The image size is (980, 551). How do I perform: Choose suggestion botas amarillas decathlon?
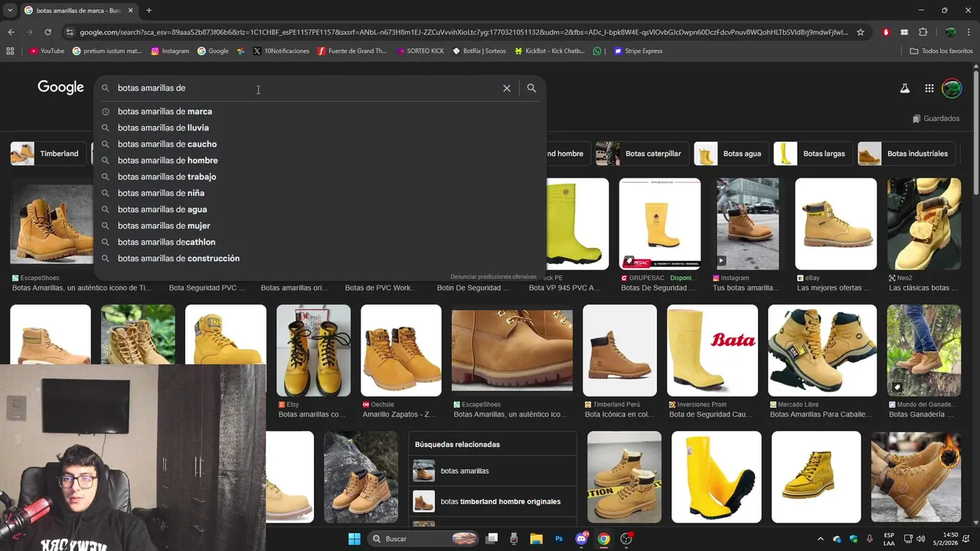point(319,242)
